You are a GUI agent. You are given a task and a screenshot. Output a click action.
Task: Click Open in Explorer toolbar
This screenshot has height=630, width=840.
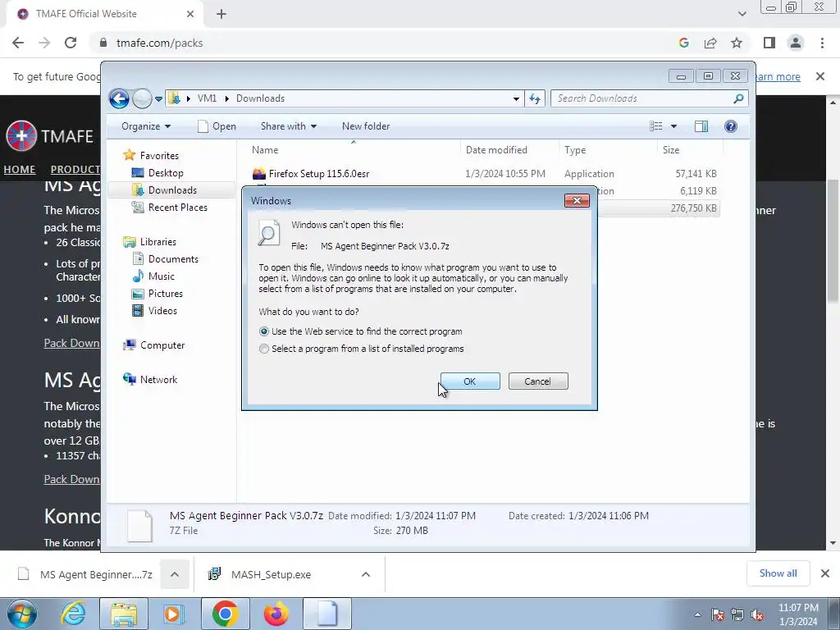coord(217,126)
